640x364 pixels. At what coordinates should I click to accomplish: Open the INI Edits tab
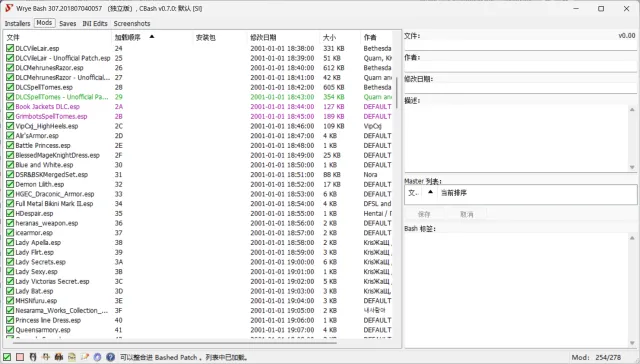coord(95,24)
